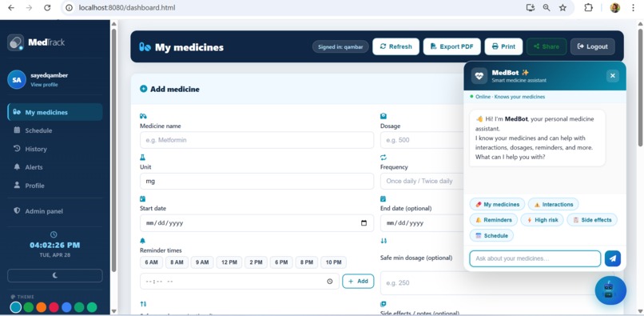This screenshot has width=644, height=316.
Task: Click the Print button
Action: pyautogui.click(x=503, y=46)
